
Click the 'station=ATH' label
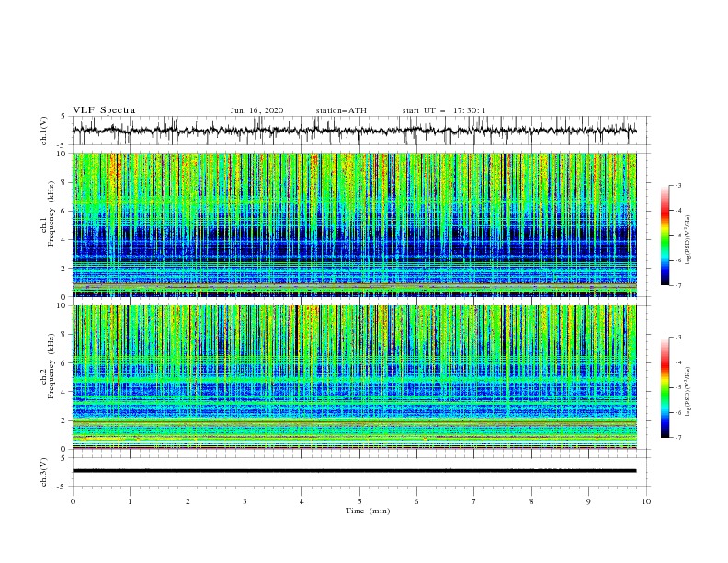[341, 110]
